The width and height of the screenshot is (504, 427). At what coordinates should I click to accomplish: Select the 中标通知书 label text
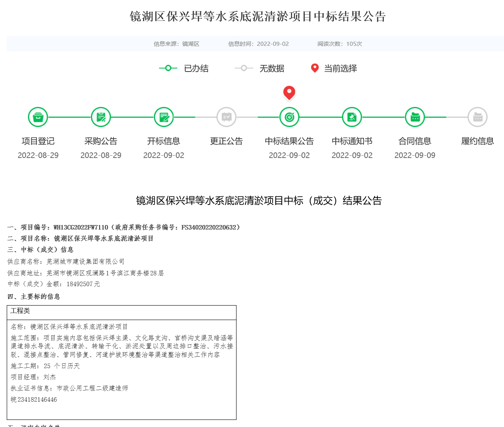352,141
